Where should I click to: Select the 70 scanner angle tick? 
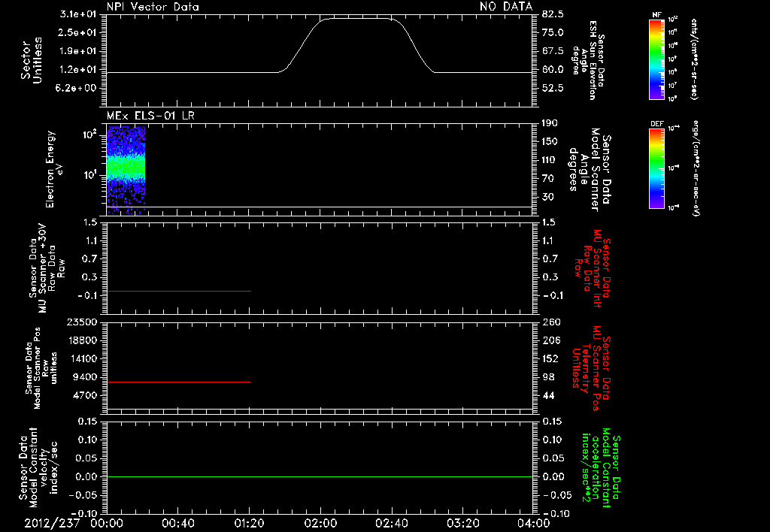[x=547, y=179]
